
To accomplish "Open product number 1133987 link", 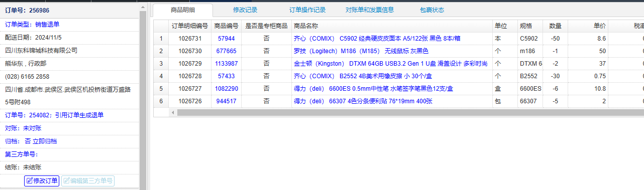I will pos(226,64).
